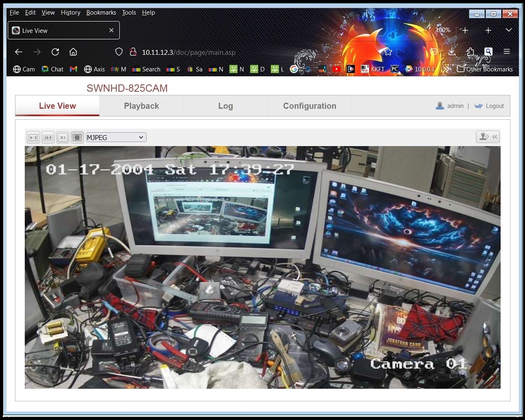Open the Extensions puzzle icon
Image resolution: width=525 pixels, height=420 pixels.
coord(470,52)
